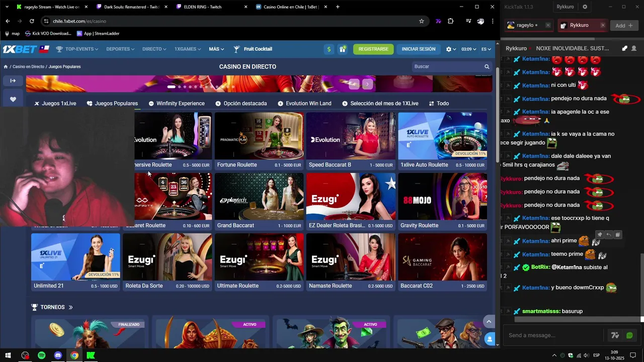Expand TOP-EVENTS dropdown menu
The width and height of the screenshot is (644, 362).
[77, 49]
